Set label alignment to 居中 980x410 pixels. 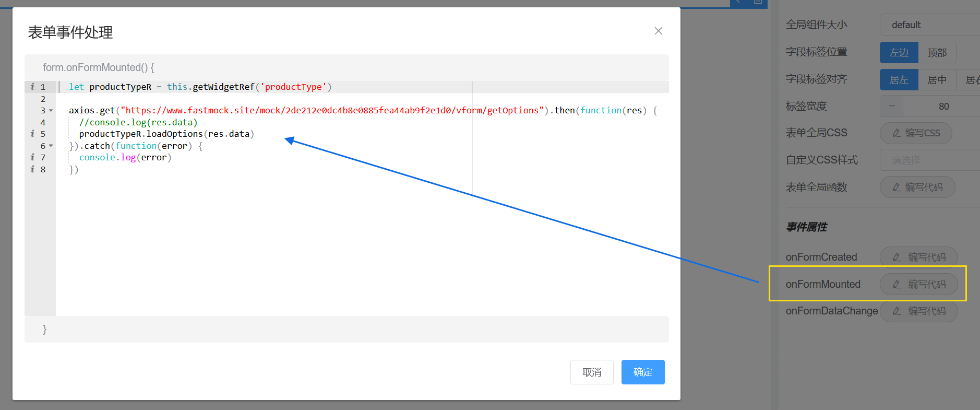coord(937,80)
